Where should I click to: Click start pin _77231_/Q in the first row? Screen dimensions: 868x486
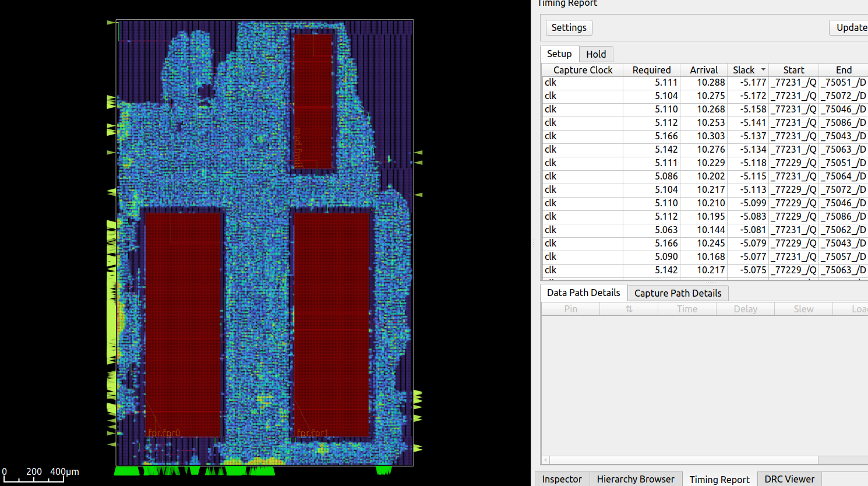click(793, 83)
